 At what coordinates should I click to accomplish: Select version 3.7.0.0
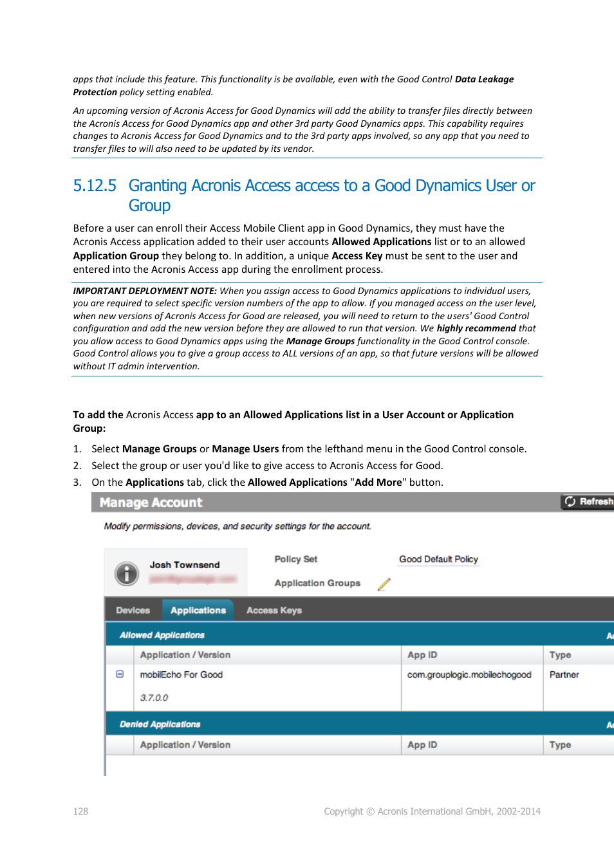[x=154, y=698]
